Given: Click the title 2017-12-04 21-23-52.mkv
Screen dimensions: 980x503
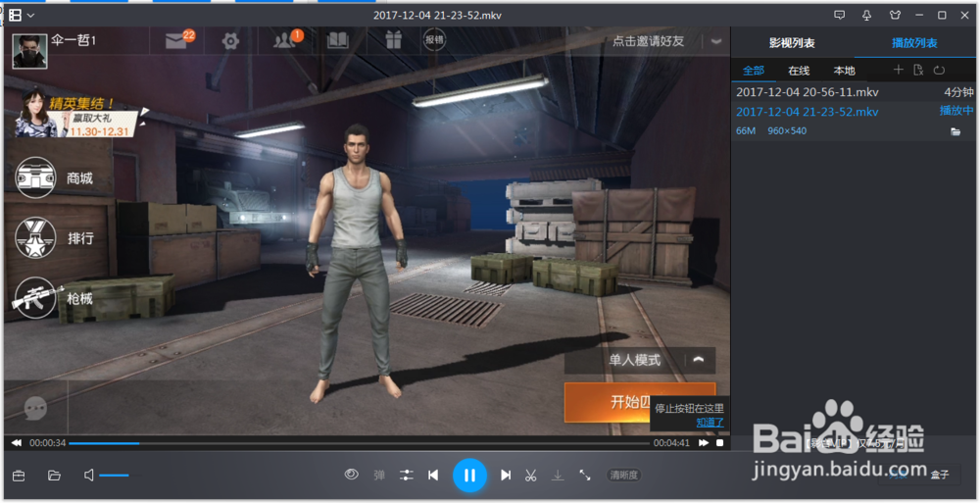Looking at the screenshot, I should click(437, 15).
